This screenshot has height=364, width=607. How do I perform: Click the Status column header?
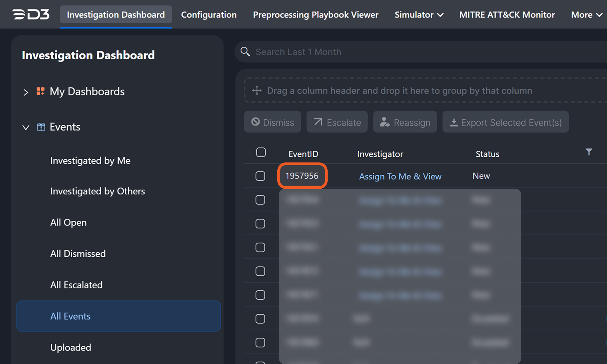(487, 154)
